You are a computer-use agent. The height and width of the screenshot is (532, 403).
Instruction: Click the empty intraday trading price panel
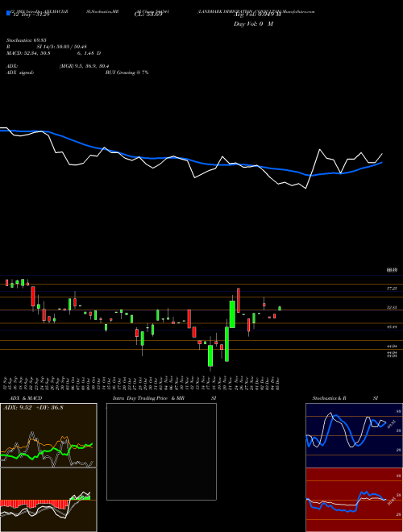(x=161, y=451)
